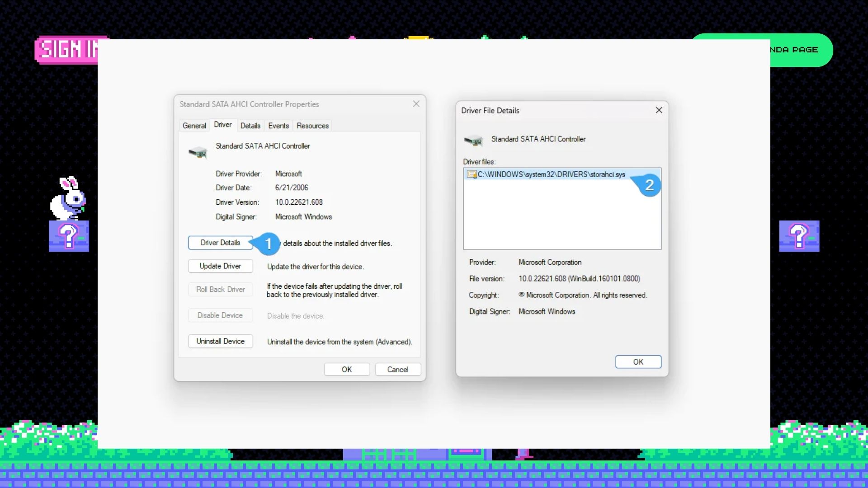
Task: Click the Copyright Microsoft Corporation text
Action: coord(583,295)
